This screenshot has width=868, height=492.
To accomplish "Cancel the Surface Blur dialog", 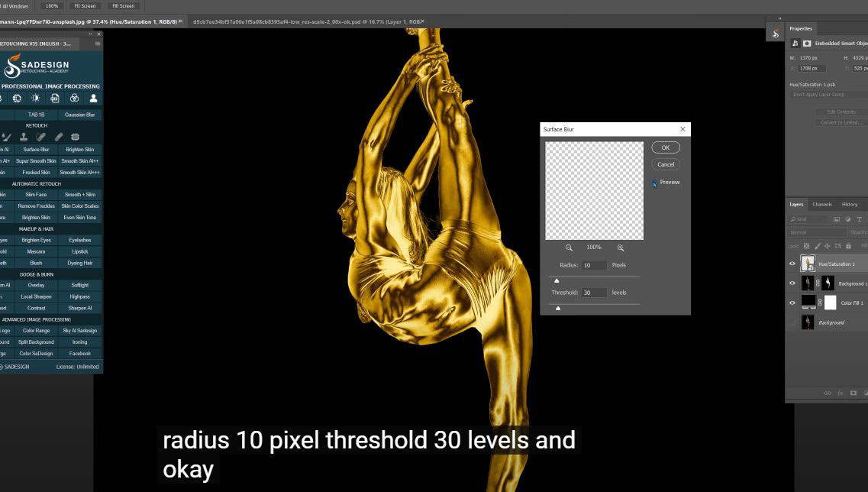I will 666,164.
